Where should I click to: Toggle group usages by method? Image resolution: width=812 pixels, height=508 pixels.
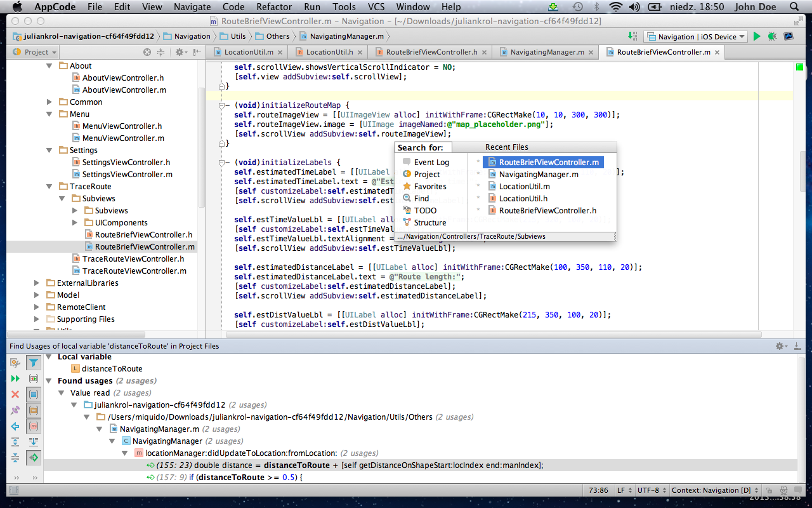pyautogui.click(x=34, y=426)
